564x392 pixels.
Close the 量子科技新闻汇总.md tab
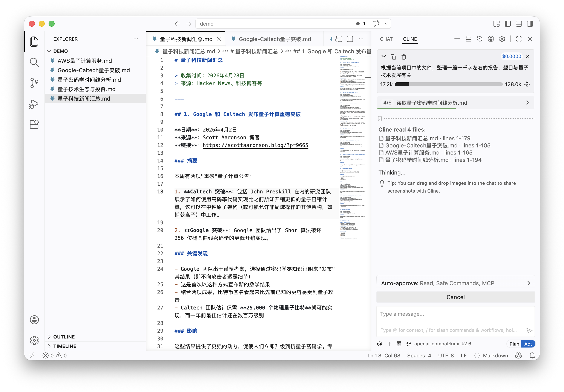218,39
